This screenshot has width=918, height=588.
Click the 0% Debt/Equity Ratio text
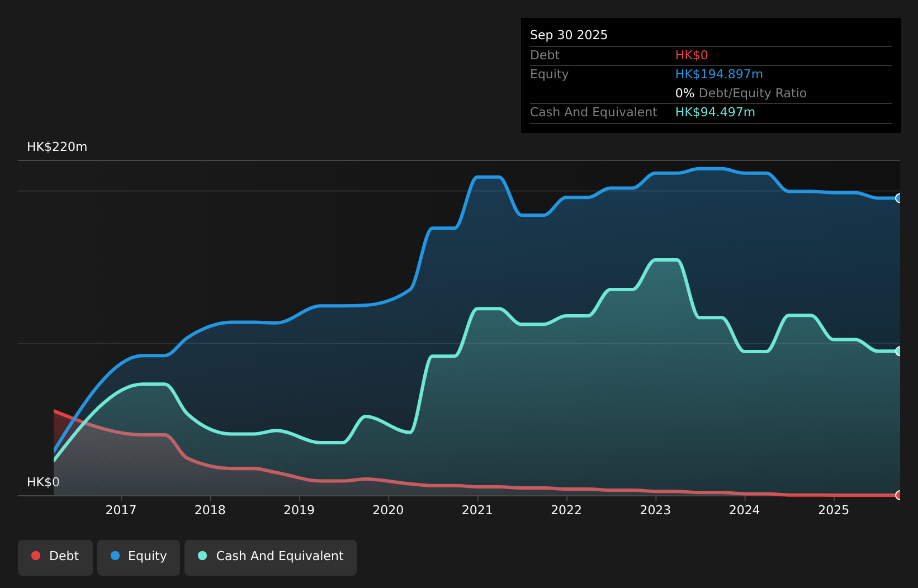[x=741, y=93]
